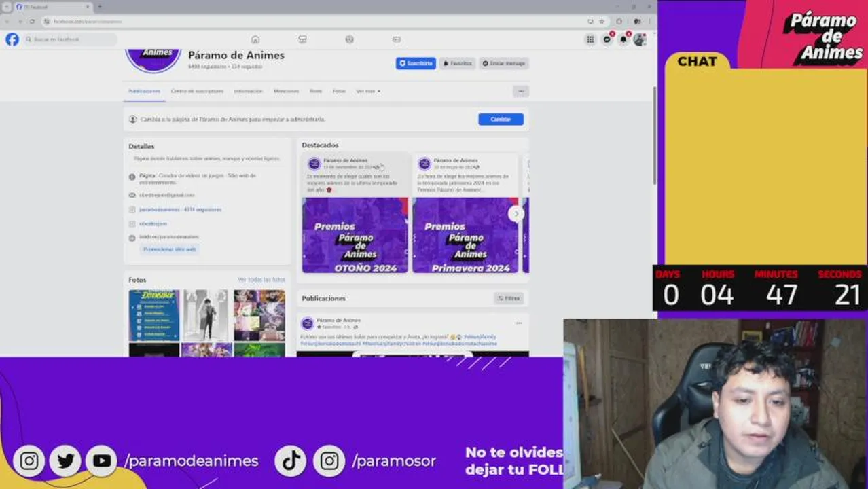Viewport: 868px width, 489px height.
Task: Click the #WeAreFamily hashtag in the post
Action: point(480,336)
